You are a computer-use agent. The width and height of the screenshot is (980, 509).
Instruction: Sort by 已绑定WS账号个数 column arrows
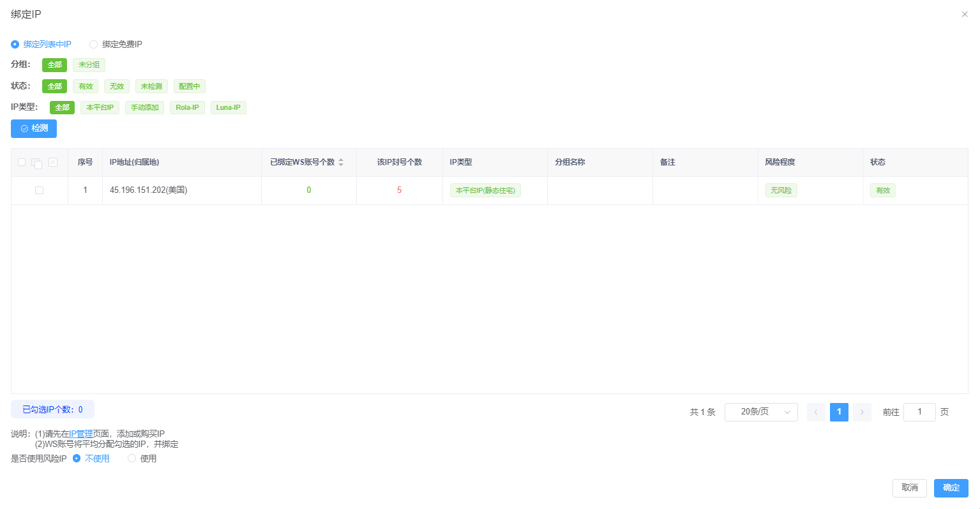pos(341,162)
